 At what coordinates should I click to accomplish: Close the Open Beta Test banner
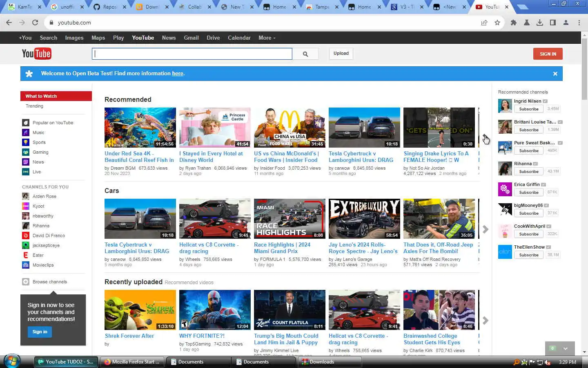coord(555,74)
